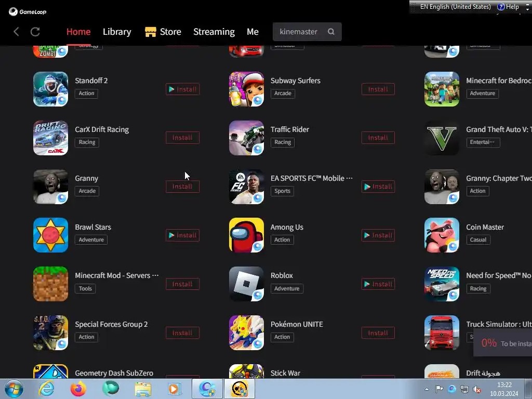Open the Subway Surfers game icon

(x=246, y=89)
